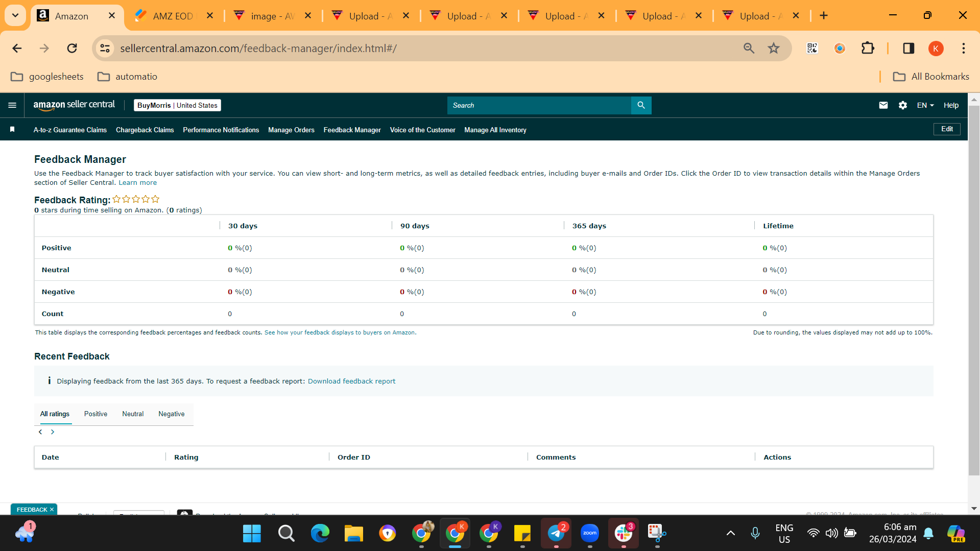Viewport: 980px width, 551px height.
Task: Click the Date column header
Action: pyautogui.click(x=50, y=458)
